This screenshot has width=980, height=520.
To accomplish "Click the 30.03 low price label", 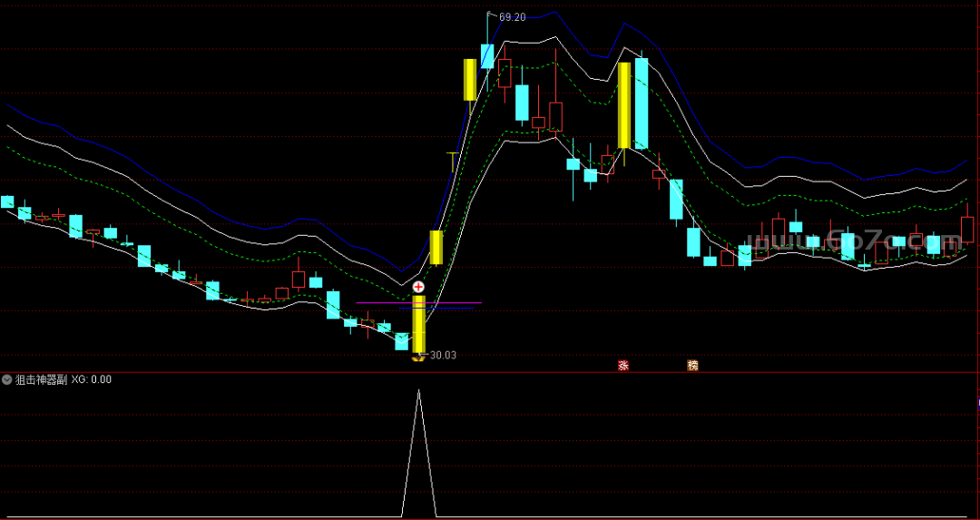I will click(443, 355).
